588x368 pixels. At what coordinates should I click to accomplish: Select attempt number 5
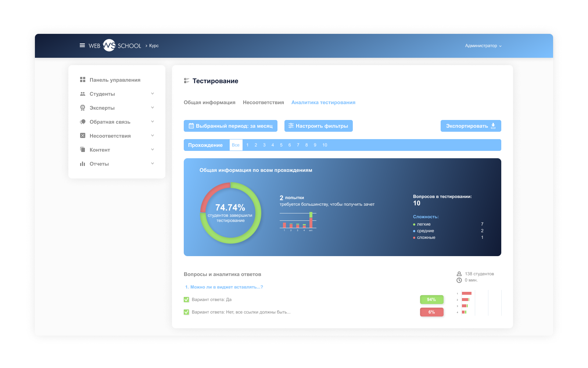pyautogui.click(x=281, y=145)
